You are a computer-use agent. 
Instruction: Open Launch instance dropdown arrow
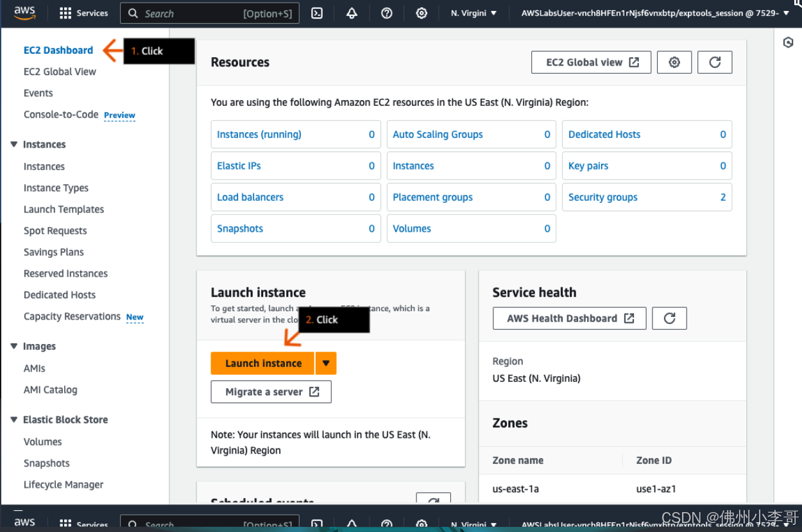tap(326, 363)
